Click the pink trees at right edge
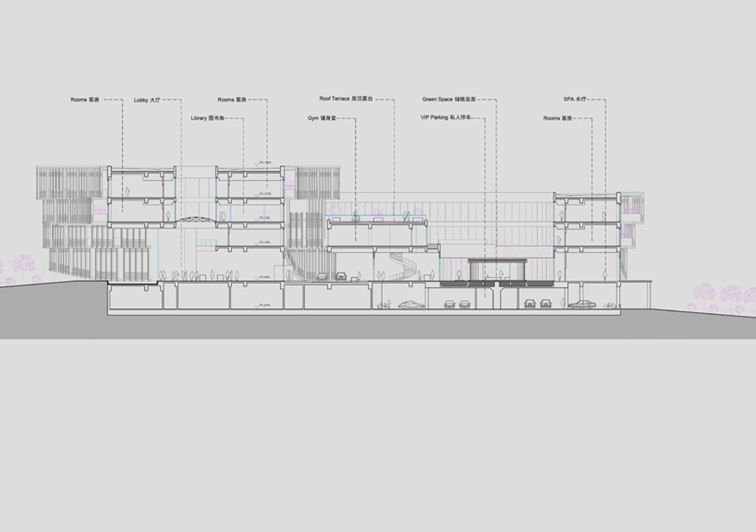The width and height of the screenshot is (756, 532). click(724, 296)
